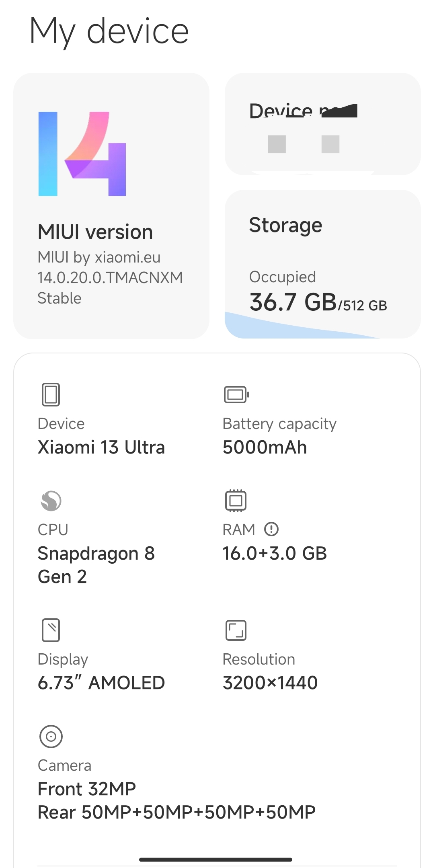Tap the phone Device icon
The width and height of the screenshot is (433, 868).
click(51, 394)
